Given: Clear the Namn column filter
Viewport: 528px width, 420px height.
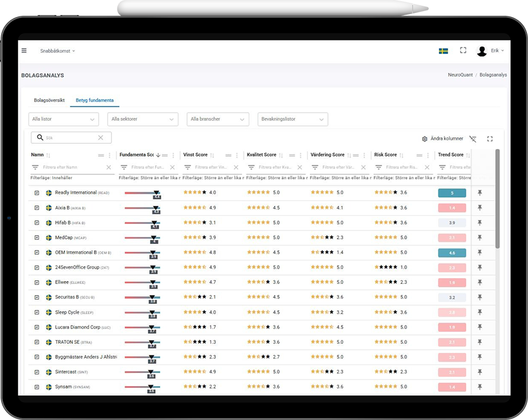Looking at the screenshot, I should [109, 167].
